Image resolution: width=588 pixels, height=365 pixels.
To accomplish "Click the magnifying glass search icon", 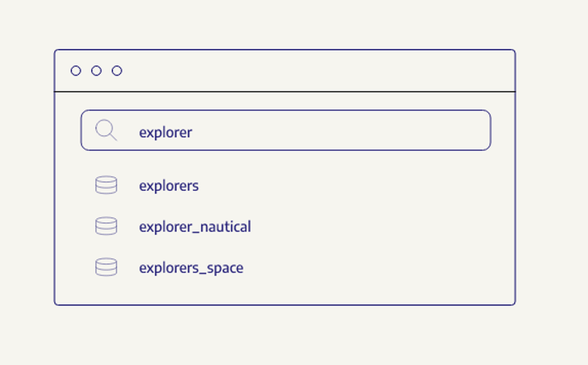I will (x=106, y=130).
